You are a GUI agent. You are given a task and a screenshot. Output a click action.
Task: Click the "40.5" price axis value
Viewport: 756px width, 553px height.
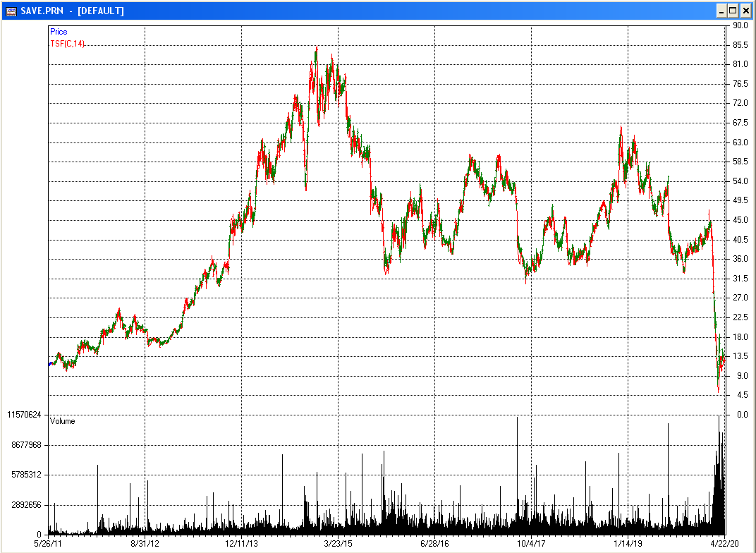[x=740, y=240]
